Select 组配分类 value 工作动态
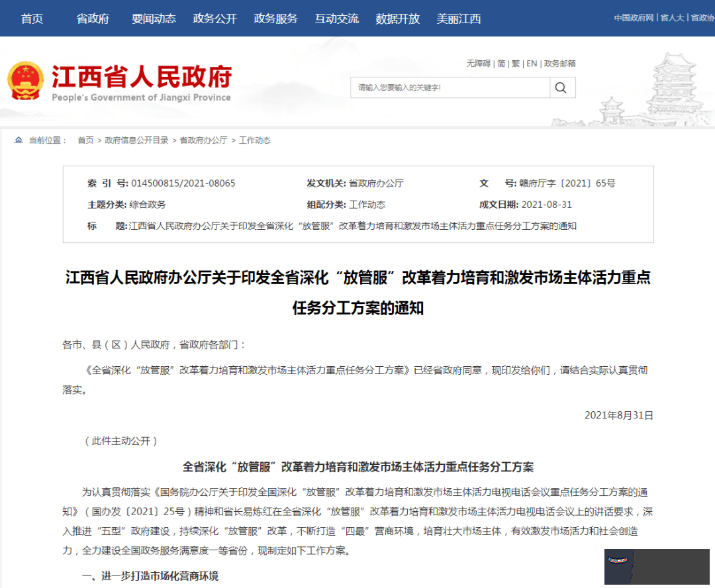 (367, 205)
